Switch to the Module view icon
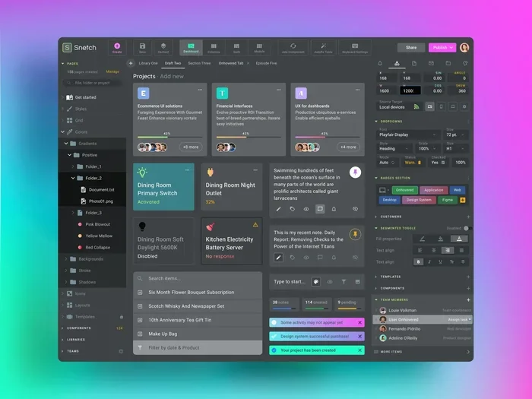The height and width of the screenshot is (399, 532). click(x=259, y=48)
